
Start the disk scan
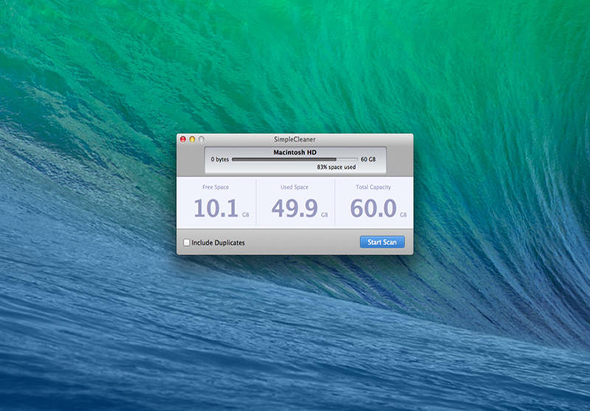point(382,242)
